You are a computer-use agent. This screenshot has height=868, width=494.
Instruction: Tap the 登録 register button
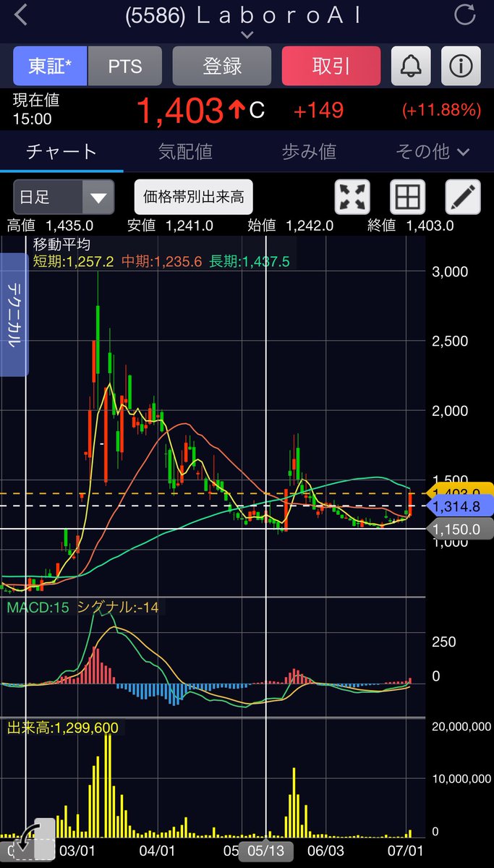222,67
